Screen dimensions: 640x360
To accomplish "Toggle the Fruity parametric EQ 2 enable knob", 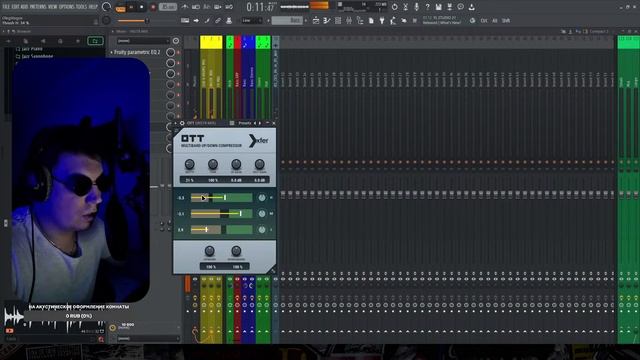I will coord(171,52).
